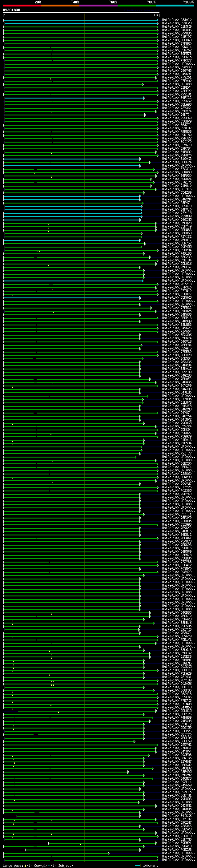This screenshot has width=197, height=868.
Task: Click the red 20% identity legend segment
Action: click(22, 6)
